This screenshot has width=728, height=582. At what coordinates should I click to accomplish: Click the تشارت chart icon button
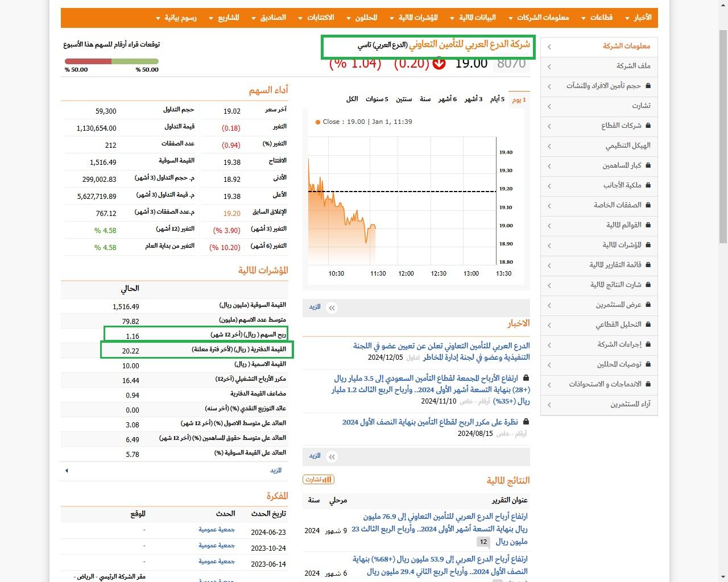tap(318, 480)
